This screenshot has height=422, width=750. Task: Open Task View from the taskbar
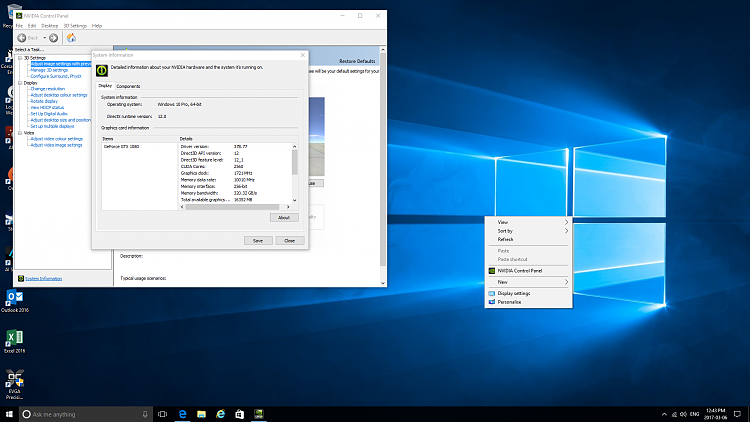163,414
